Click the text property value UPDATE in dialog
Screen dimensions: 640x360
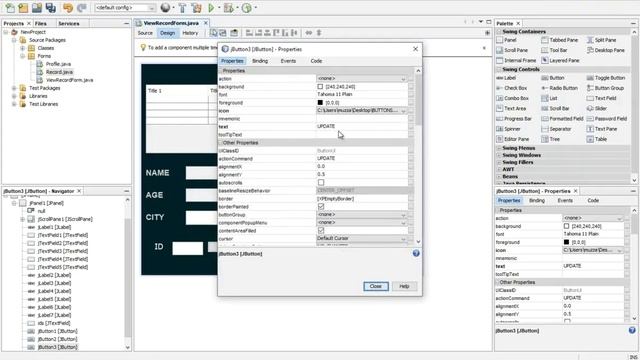(x=326, y=127)
